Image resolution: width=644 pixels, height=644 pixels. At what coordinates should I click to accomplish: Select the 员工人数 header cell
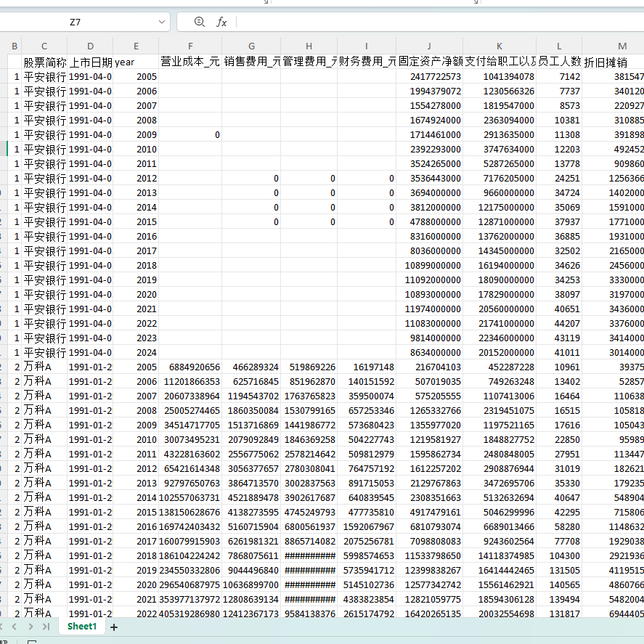click(558, 62)
